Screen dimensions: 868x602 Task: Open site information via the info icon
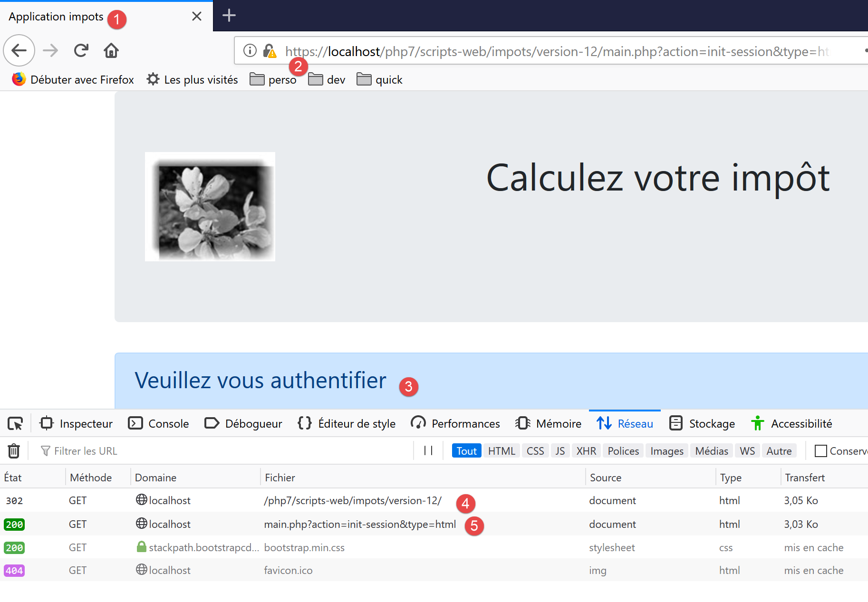point(250,50)
